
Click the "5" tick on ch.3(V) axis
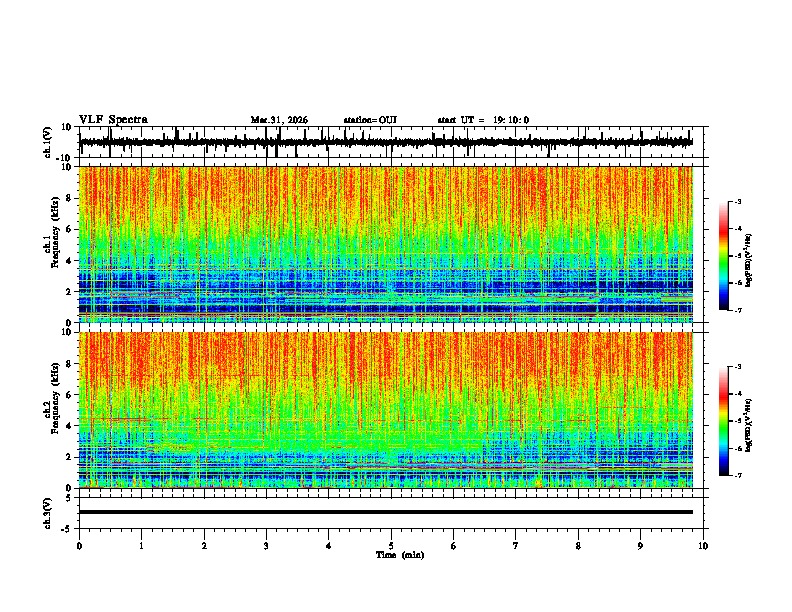tap(69, 498)
